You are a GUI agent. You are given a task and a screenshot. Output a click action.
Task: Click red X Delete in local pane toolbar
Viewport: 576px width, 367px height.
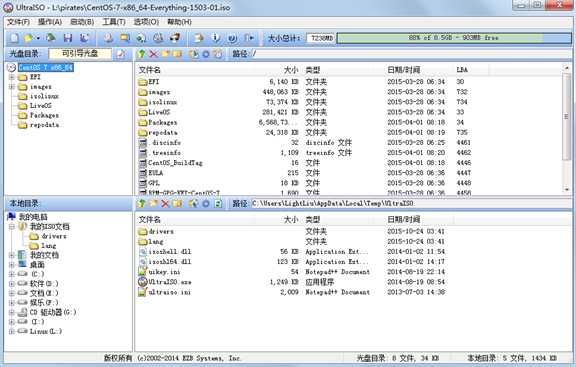click(x=165, y=203)
